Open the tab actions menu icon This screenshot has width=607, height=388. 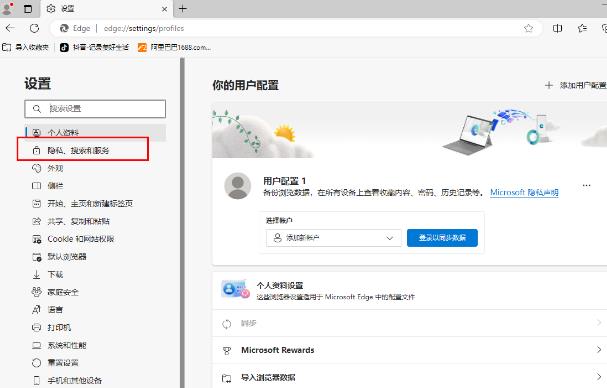point(28,9)
